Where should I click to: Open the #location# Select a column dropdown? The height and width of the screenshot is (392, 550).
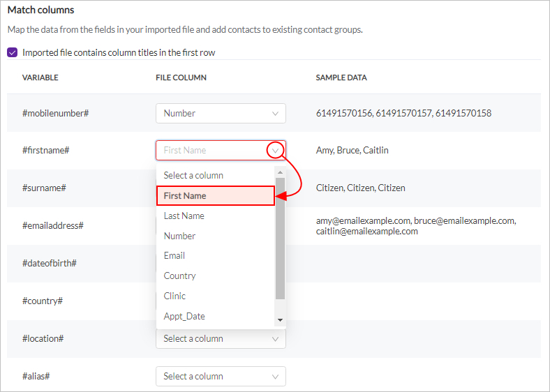(221, 339)
